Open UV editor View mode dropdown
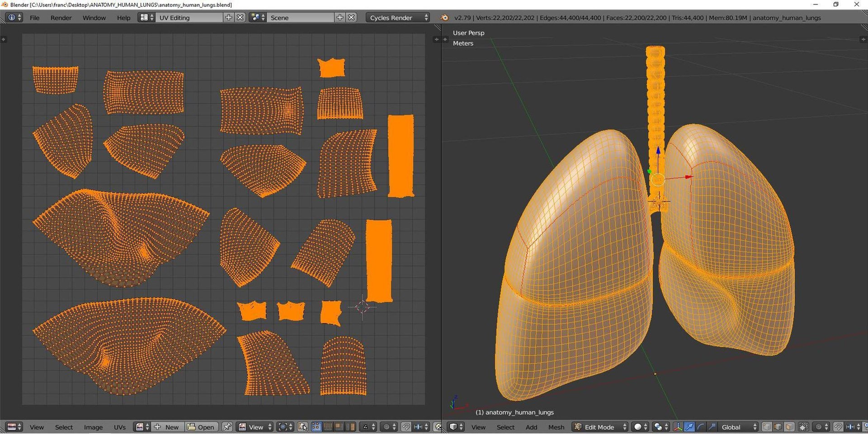The image size is (868, 434). [x=255, y=427]
